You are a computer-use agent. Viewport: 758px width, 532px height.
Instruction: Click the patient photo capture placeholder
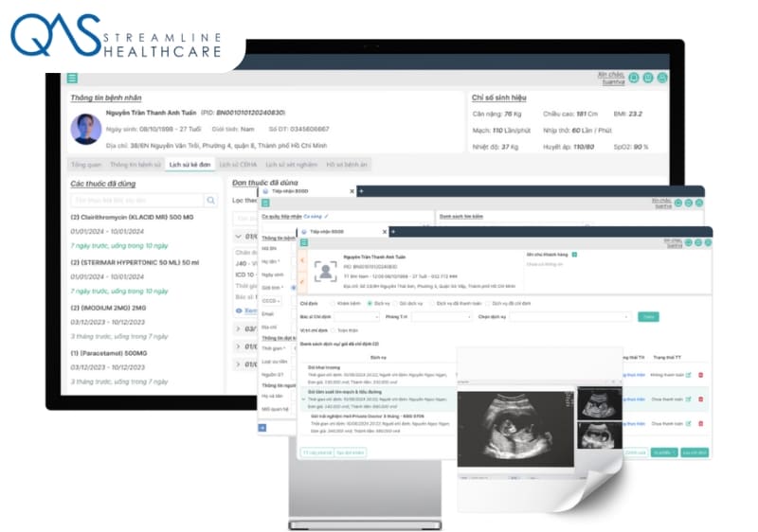(325, 272)
